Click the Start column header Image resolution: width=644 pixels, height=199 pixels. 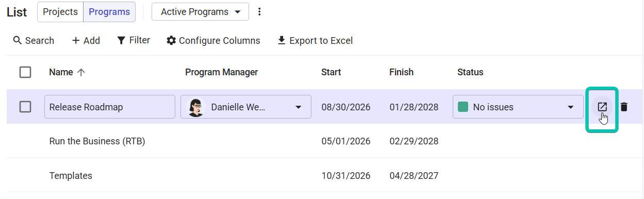coord(331,72)
